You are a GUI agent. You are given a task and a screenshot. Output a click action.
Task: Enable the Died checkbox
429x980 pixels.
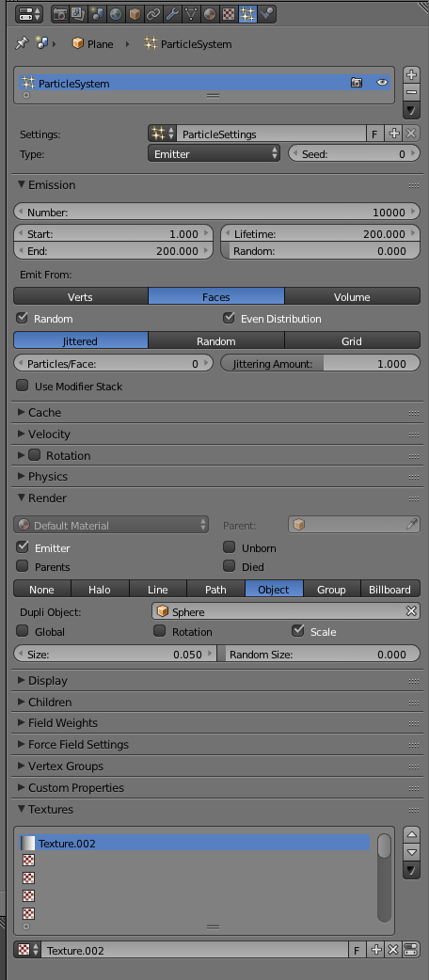pos(230,566)
